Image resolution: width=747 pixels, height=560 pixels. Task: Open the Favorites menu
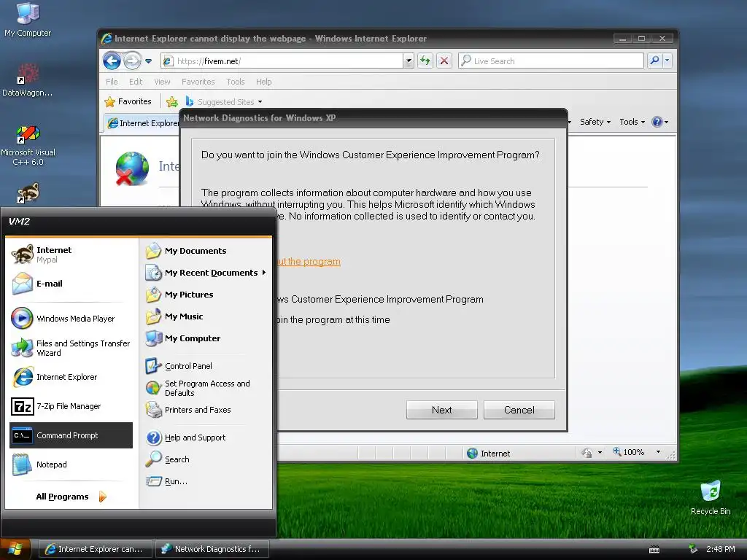click(198, 82)
